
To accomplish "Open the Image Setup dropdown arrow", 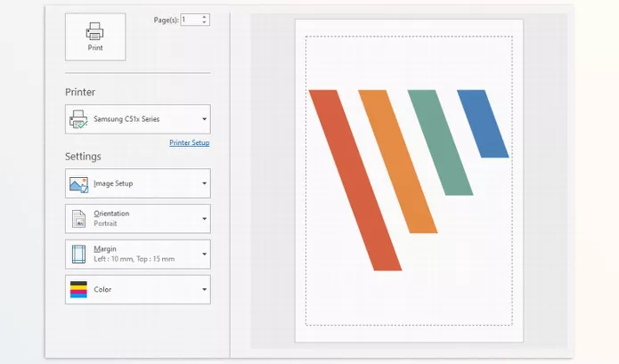I will 204,184.
